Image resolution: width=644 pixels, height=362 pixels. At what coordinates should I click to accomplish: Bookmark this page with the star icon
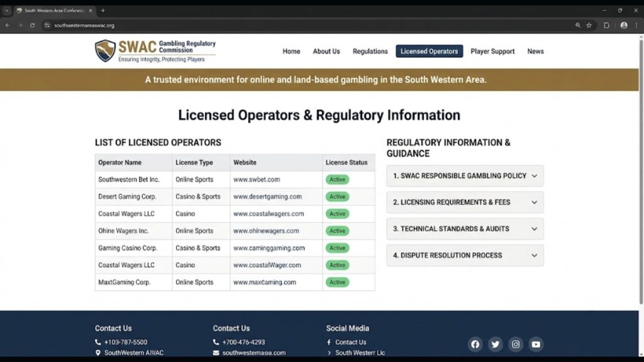coord(589,25)
